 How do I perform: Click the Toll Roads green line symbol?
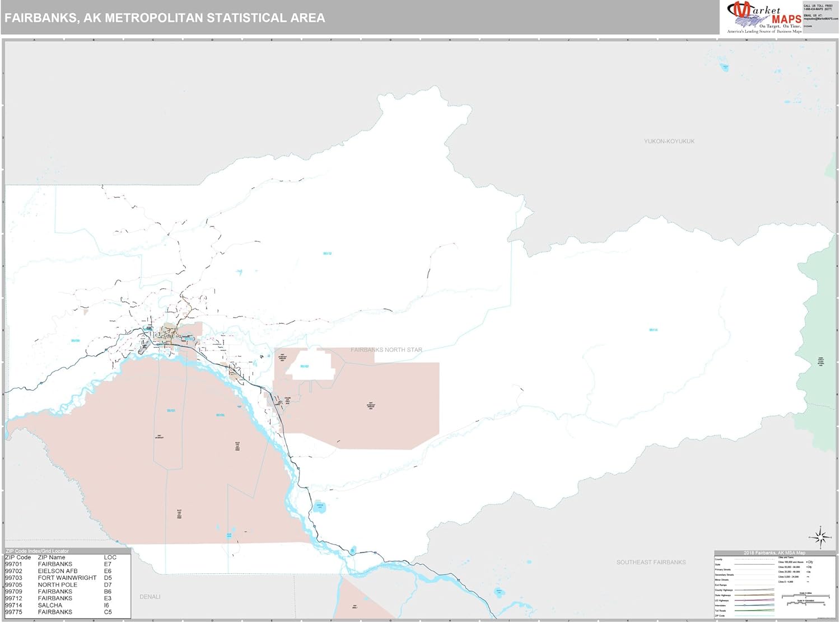coord(753,610)
